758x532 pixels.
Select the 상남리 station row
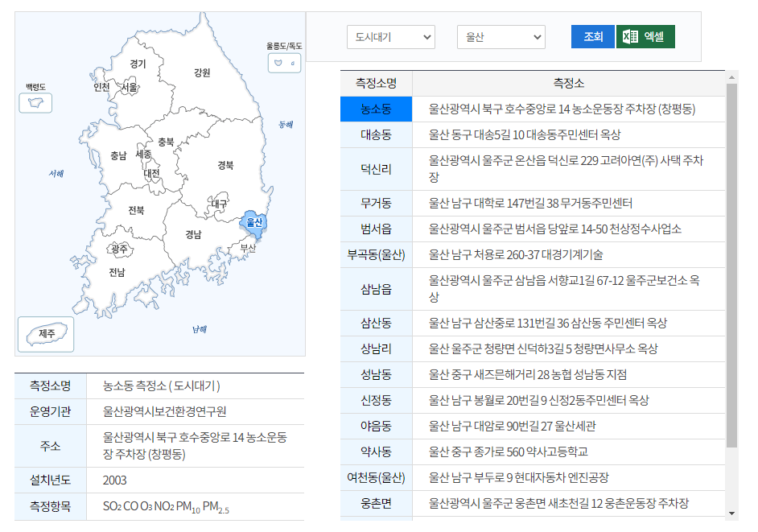pyautogui.click(x=533, y=348)
